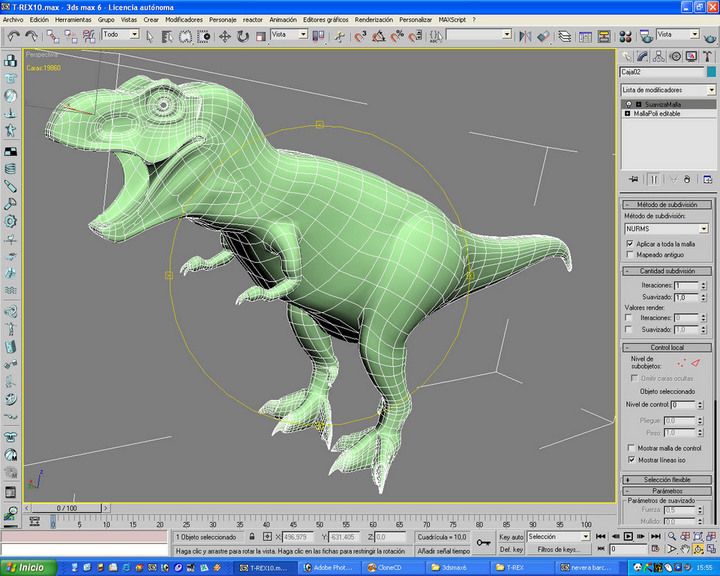Open the 'Lista de modificadores' dropdown
The image size is (720, 576).
711,90
